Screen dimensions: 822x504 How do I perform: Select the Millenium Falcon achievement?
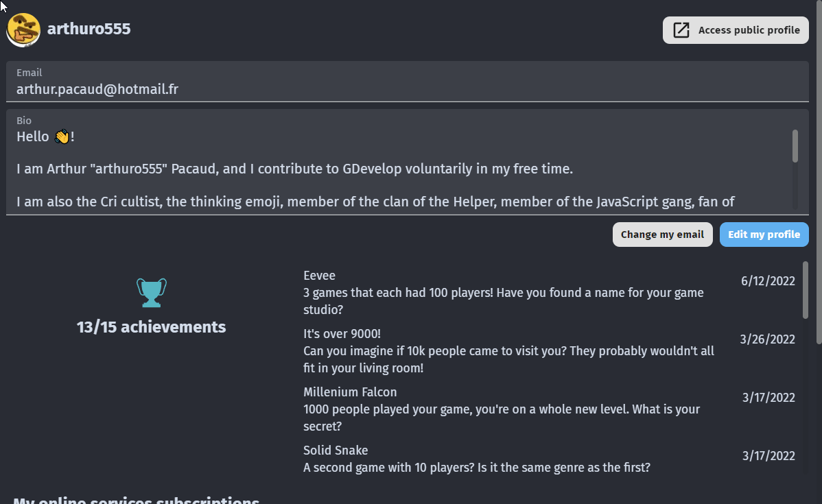(508, 409)
